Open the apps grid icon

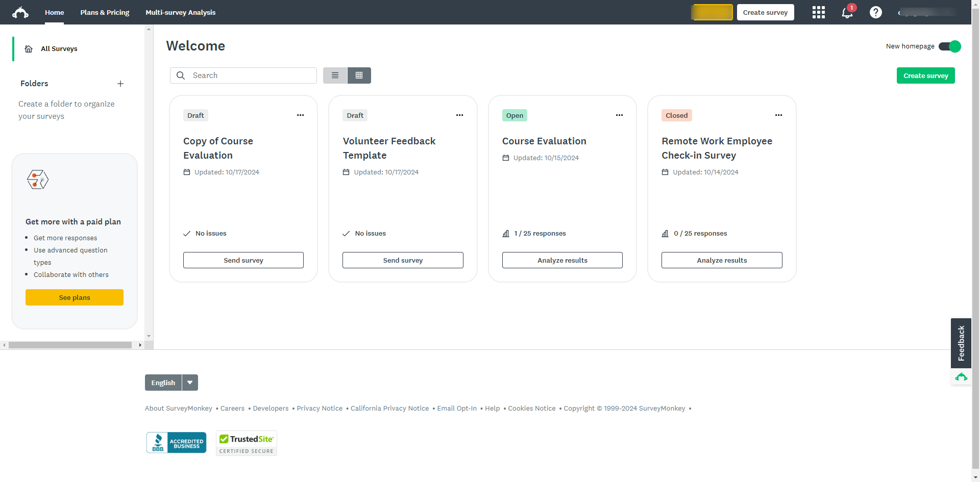pos(819,12)
